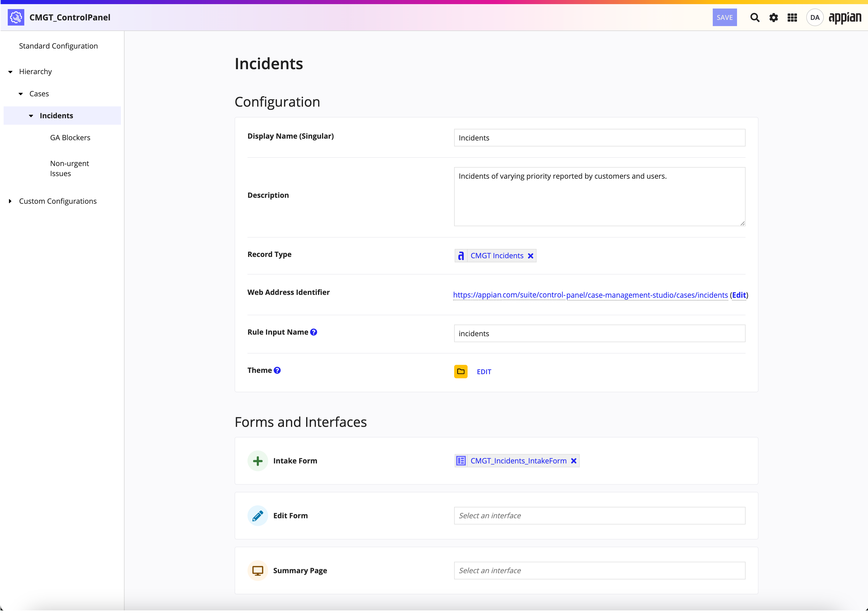The image size is (868, 613).
Task: Open the incidents web address link
Action: click(x=590, y=295)
